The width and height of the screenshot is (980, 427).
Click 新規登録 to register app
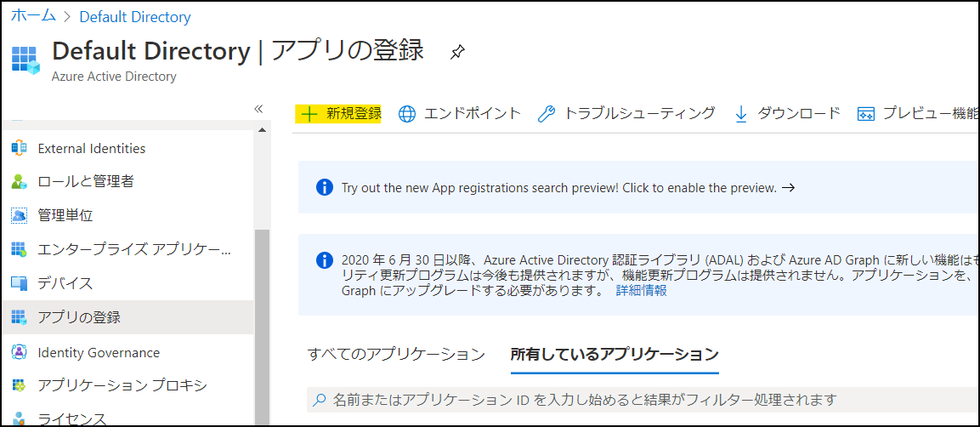tap(338, 114)
